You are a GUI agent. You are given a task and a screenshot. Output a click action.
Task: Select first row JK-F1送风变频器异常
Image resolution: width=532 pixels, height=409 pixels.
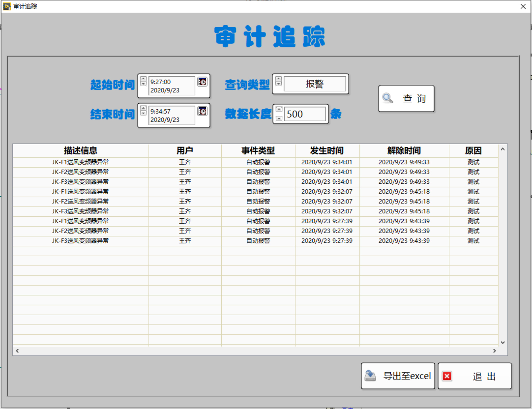[80, 162]
